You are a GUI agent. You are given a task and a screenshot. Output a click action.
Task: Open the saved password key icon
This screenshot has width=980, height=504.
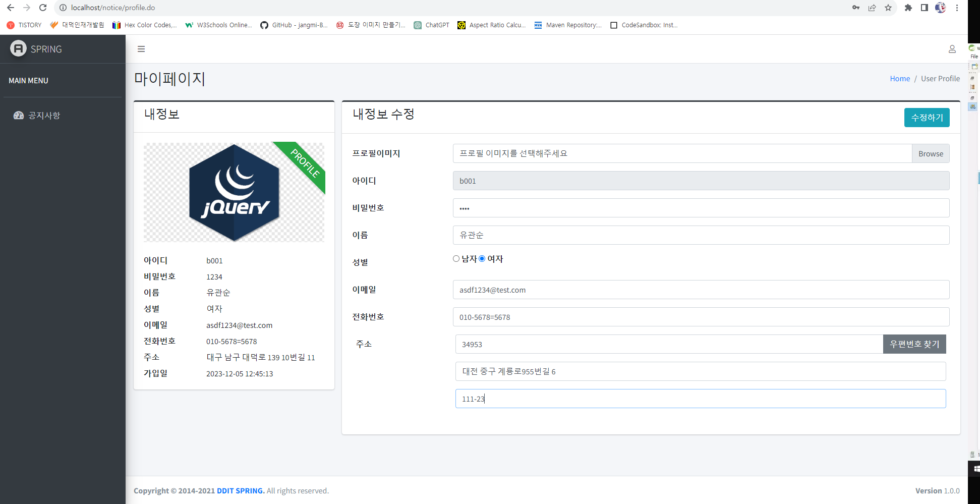pos(856,8)
